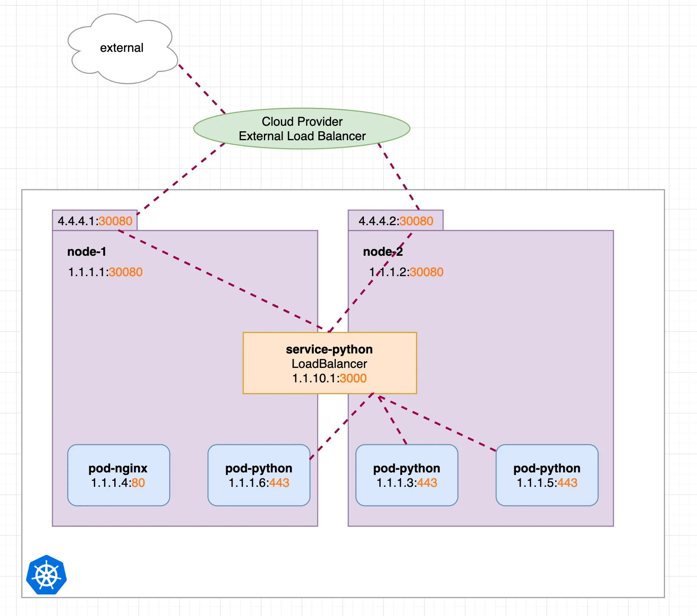Click the dashed line from load balancer to 4.4.4.1 tab

click(x=181, y=179)
